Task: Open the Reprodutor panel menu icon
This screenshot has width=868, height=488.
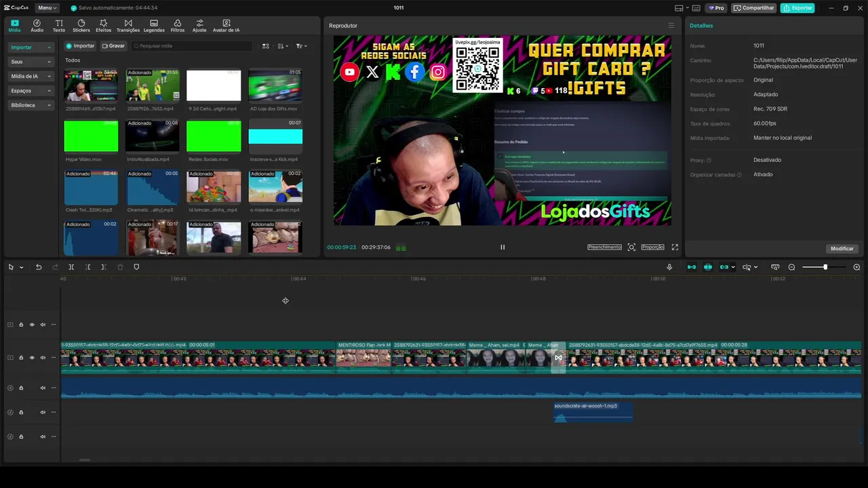Action: coord(671,26)
